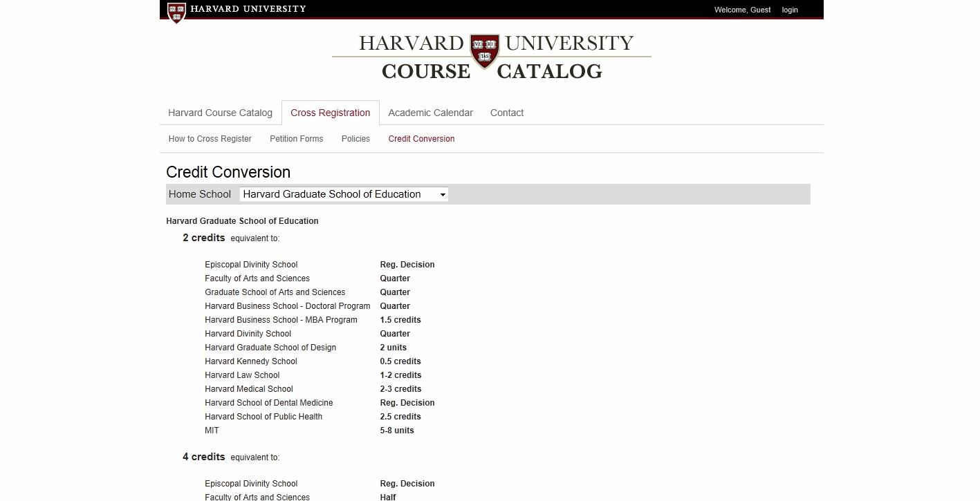Click Harvard Business School - MBA Program row
This screenshot has width=980, height=501.
point(281,320)
